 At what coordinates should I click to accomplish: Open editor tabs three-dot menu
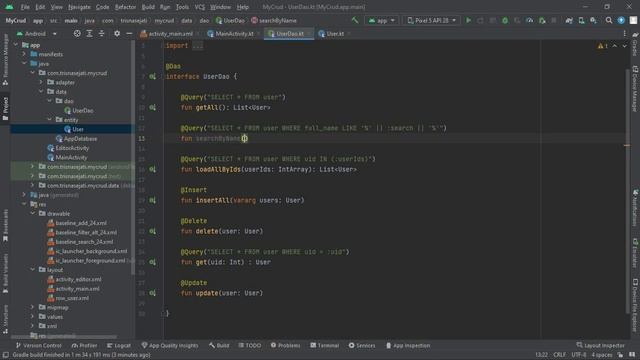click(x=624, y=33)
